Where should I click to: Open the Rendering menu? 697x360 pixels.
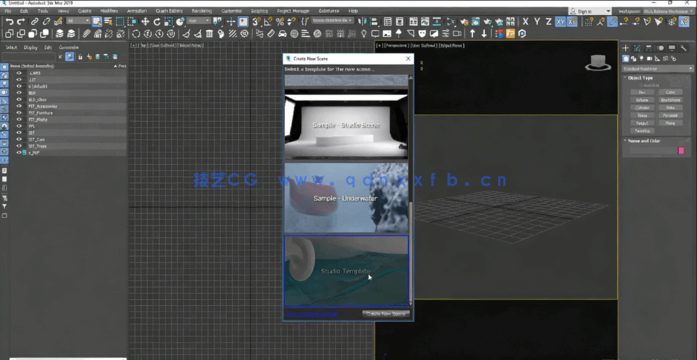tap(202, 11)
